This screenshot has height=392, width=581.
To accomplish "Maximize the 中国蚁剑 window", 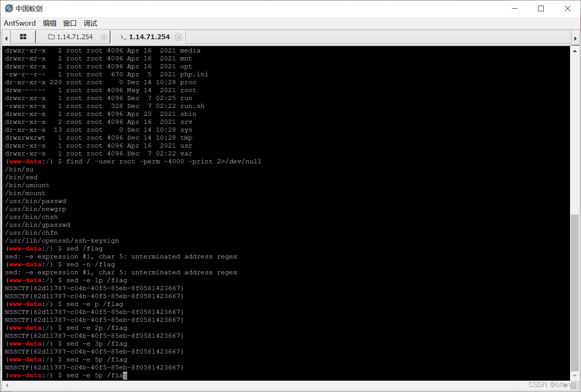I will point(541,8).
